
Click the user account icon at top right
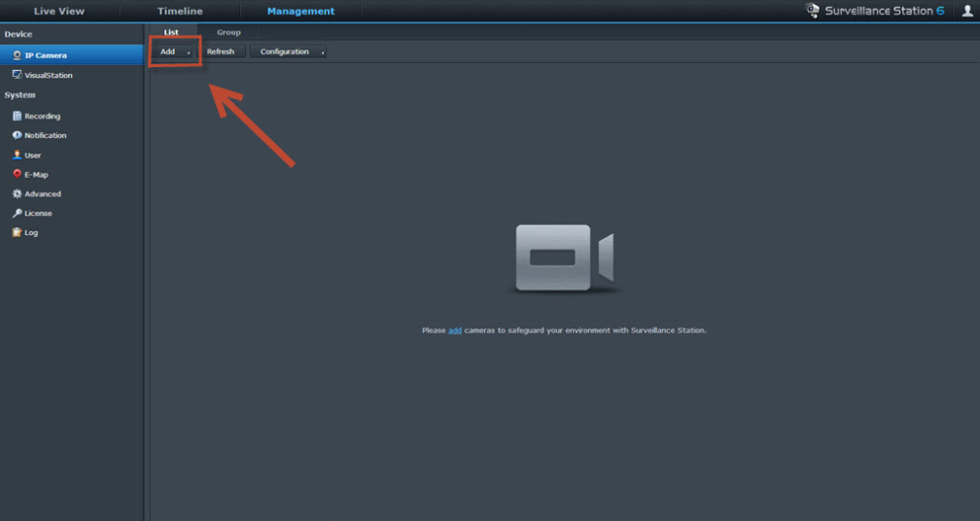[966, 11]
